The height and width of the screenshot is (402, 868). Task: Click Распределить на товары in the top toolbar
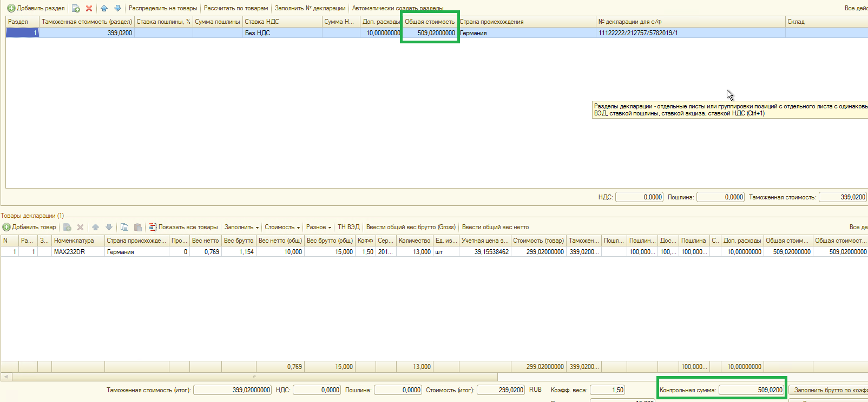coord(163,9)
